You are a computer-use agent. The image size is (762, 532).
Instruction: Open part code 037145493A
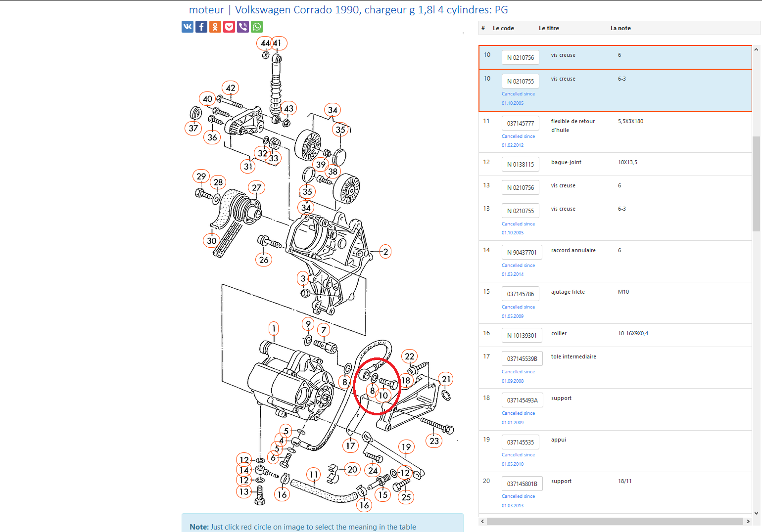pyautogui.click(x=523, y=400)
